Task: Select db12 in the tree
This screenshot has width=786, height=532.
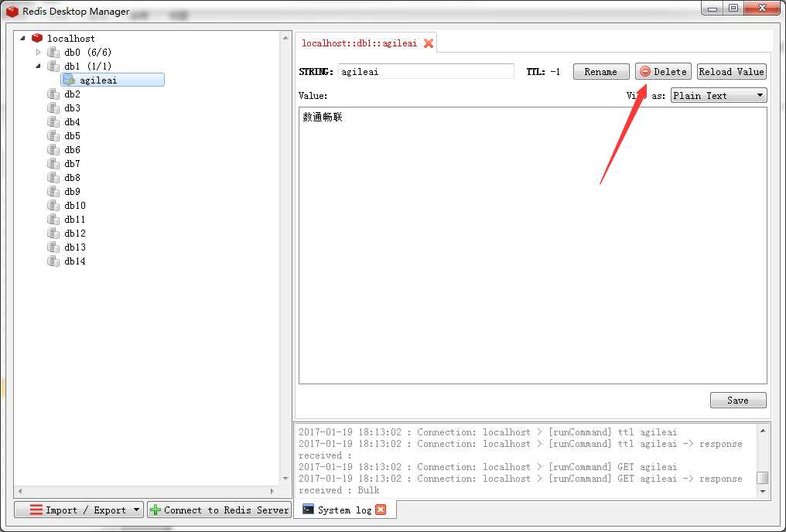Action: (x=75, y=234)
